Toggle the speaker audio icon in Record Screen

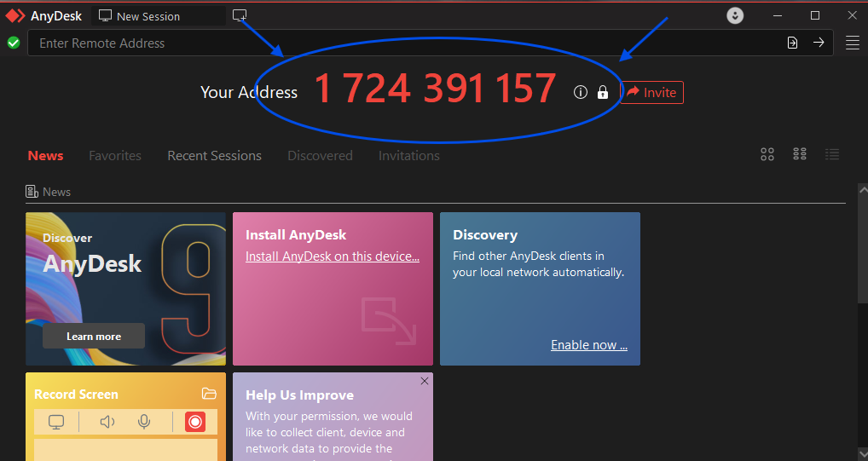(107, 422)
